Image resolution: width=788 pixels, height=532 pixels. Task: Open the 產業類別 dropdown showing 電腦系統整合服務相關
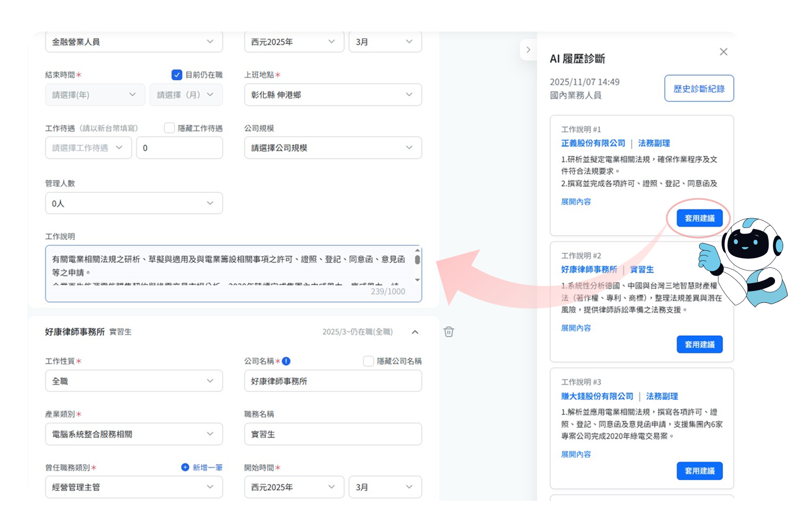pyautogui.click(x=134, y=434)
